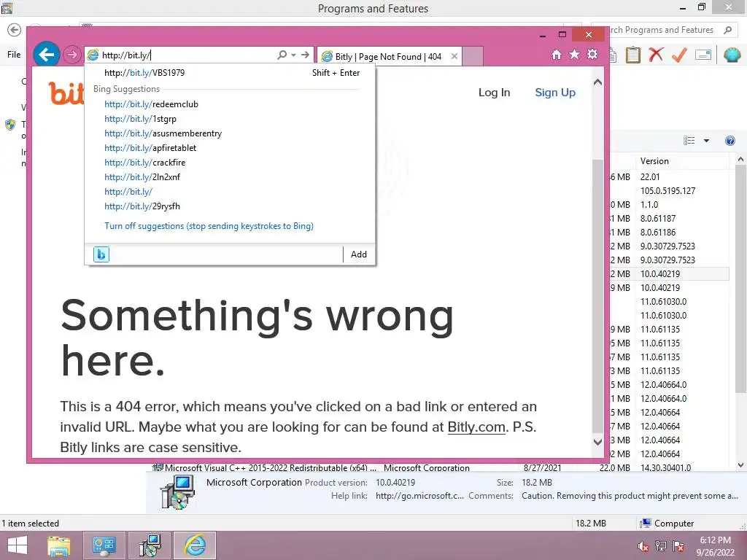Click into the IE address bar URL field
This screenshot has height=560, width=747.
click(187, 55)
